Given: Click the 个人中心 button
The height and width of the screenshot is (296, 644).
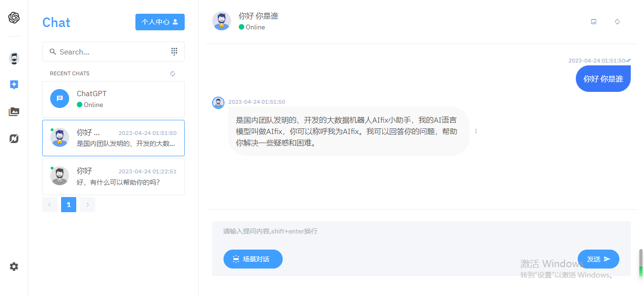Looking at the screenshot, I should click(x=160, y=22).
